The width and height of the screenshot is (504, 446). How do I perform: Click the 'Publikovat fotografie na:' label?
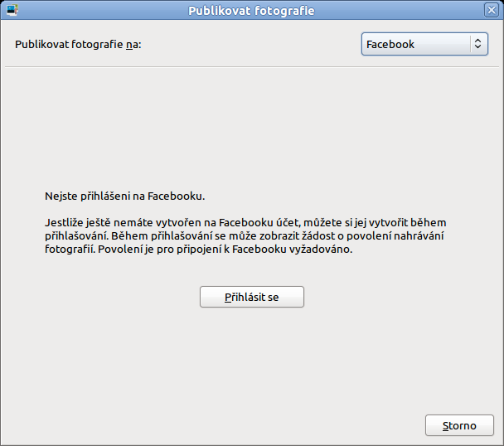78,45
